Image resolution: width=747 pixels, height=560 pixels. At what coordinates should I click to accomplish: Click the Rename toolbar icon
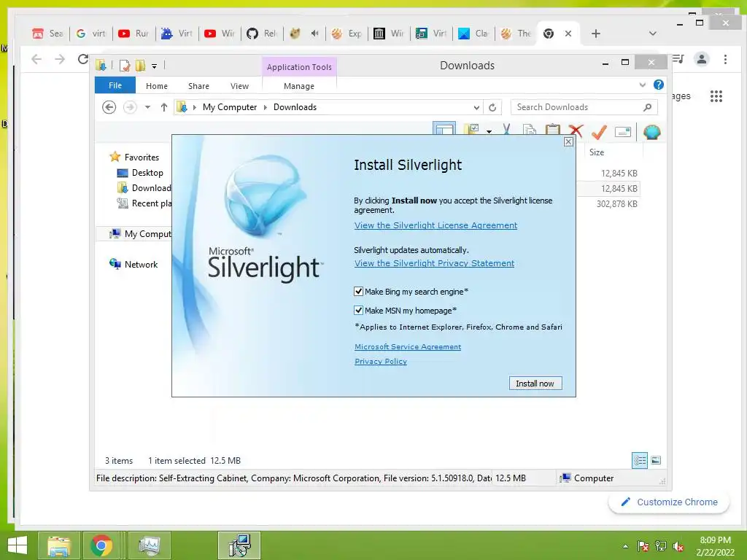(623, 132)
